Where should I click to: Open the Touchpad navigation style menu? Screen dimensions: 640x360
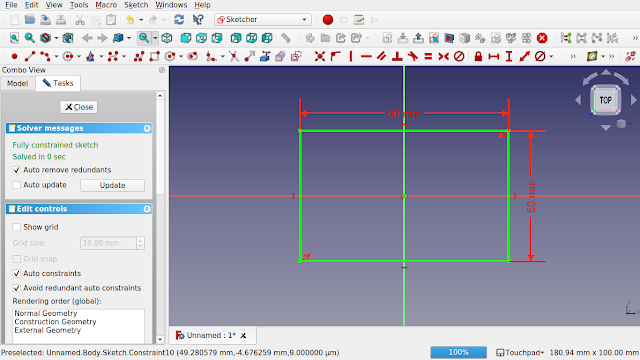520,353
